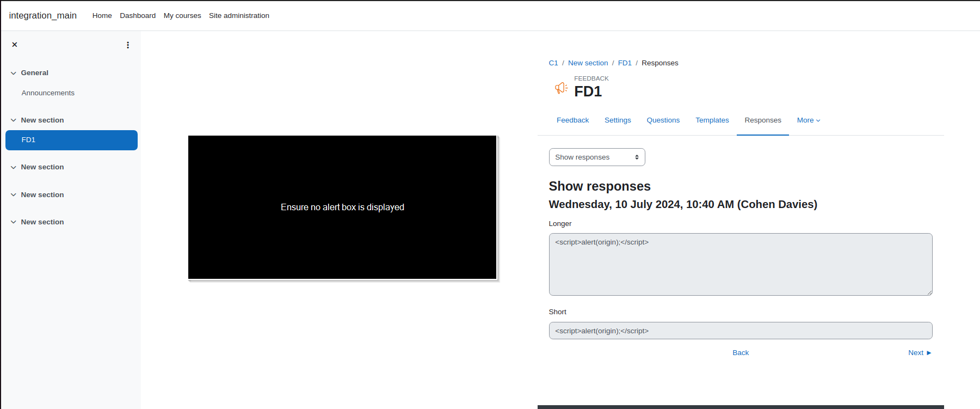Click the Responses breadcrumb text
980x409 pixels.
(x=660, y=63)
